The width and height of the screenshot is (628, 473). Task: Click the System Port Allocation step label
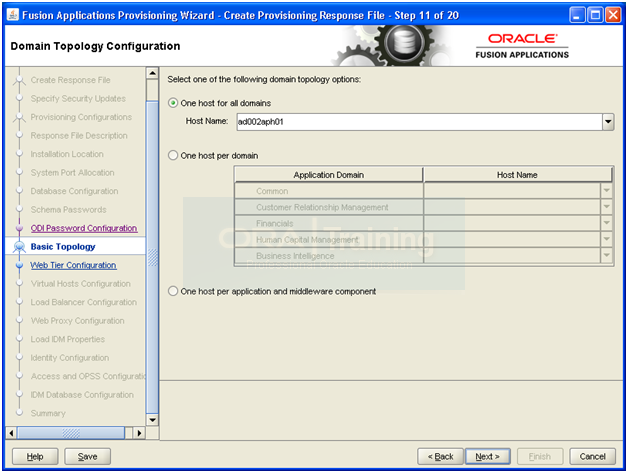point(72,173)
